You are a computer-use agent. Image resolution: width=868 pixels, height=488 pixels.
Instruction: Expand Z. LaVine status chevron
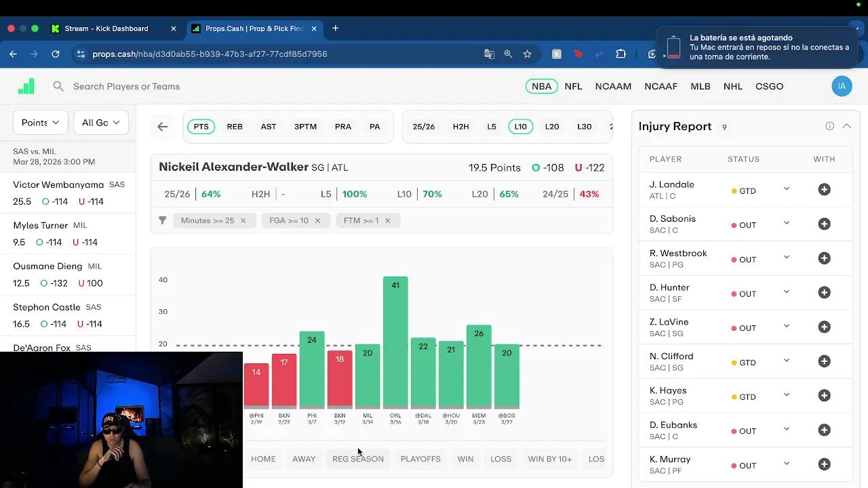pos(787,326)
